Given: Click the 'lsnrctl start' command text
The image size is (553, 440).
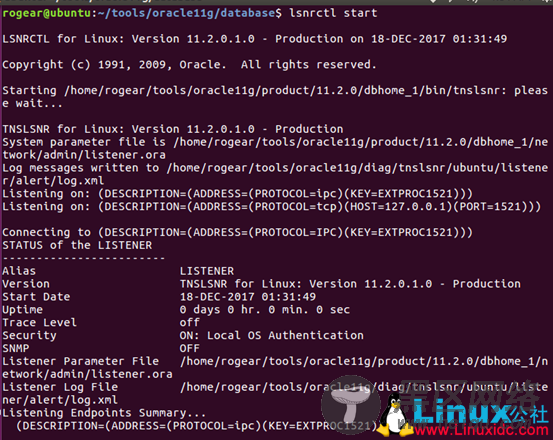Looking at the screenshot, I should [333, 13].
